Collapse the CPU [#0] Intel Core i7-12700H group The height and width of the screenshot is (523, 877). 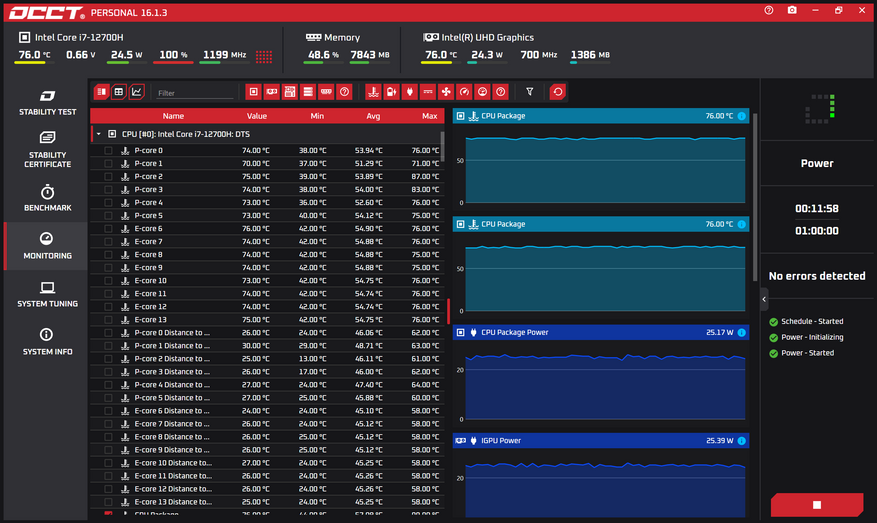98,133
